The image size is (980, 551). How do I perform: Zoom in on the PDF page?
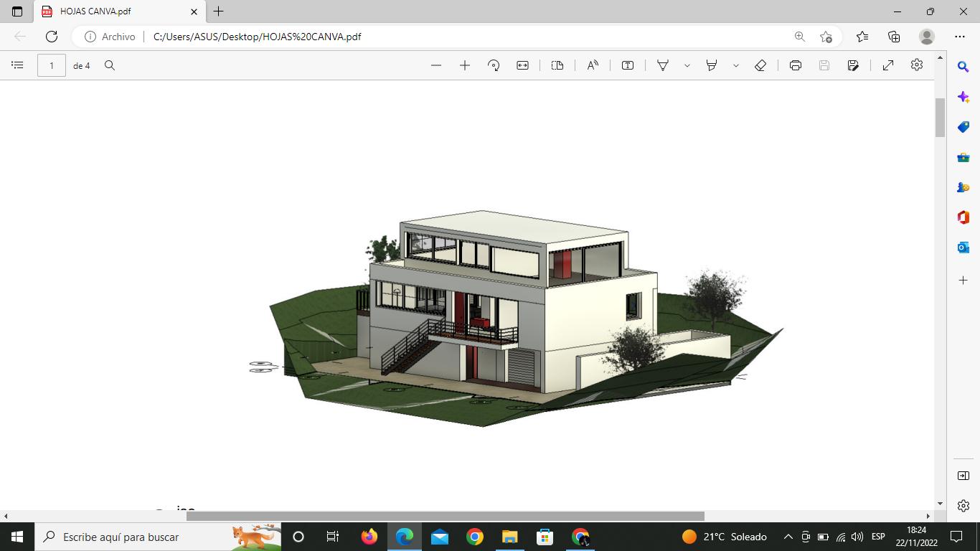point(465,65)
